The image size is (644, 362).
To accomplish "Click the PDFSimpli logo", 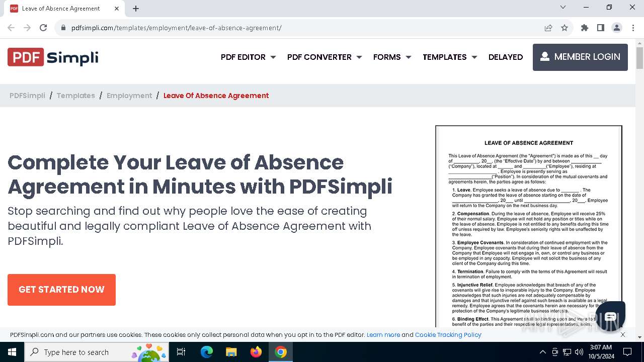I will click(53, 57).
